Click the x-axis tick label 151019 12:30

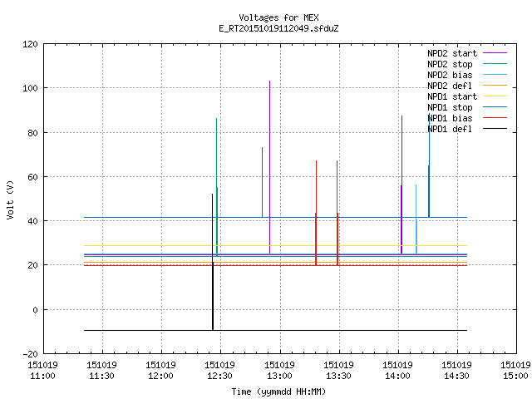tap(219, 371)
